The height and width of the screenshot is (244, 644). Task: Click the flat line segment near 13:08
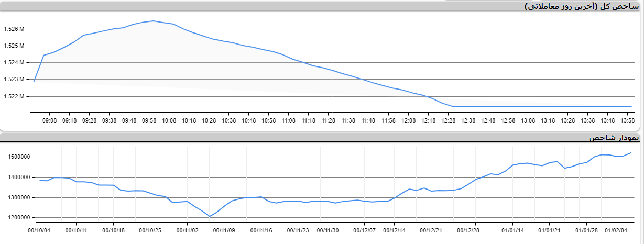[x=548, y=106]
